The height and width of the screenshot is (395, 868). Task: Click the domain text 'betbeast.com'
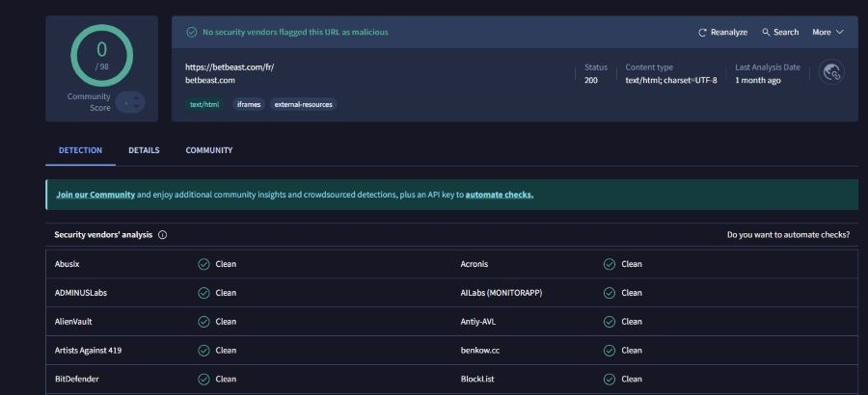coord(210,80)
